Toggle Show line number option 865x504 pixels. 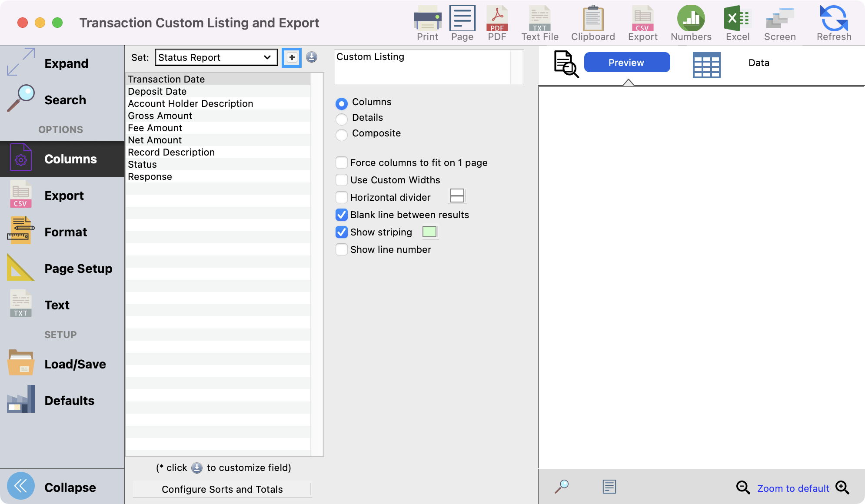342,249
